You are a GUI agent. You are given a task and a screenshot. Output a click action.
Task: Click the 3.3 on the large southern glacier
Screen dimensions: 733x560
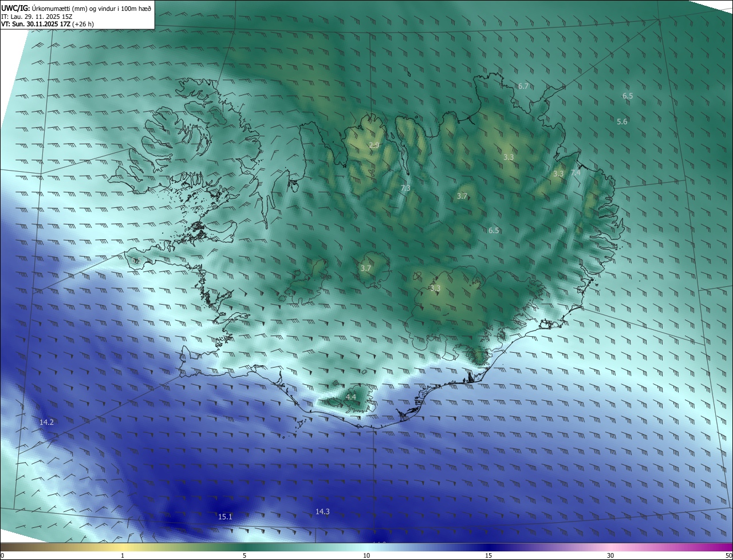pyautogui.click(x=435, y=288)
